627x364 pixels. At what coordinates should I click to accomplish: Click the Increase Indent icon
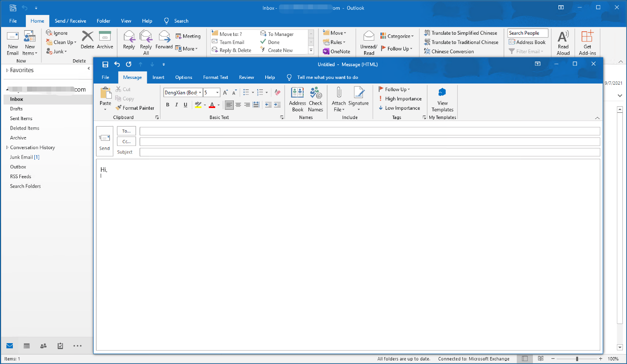click(277, 105)
